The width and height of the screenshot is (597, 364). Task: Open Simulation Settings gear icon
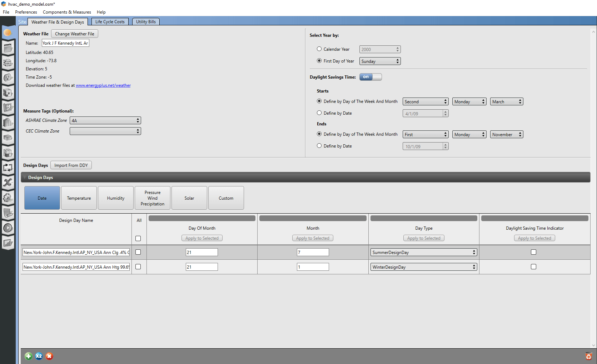8,198
